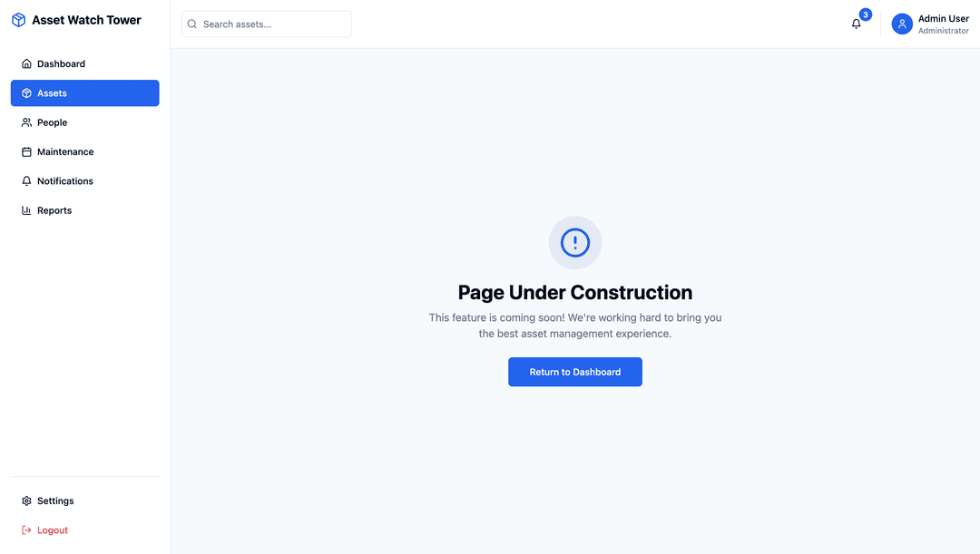Click the magnifying glass search icon
The image size is (980, 554).
coord(192,24)
